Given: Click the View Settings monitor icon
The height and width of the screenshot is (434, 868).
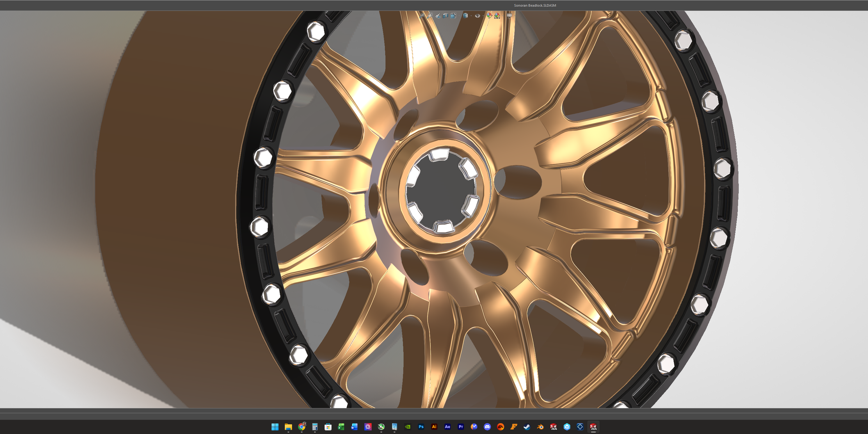Looking at the screenshot, I should coord(509,16).
